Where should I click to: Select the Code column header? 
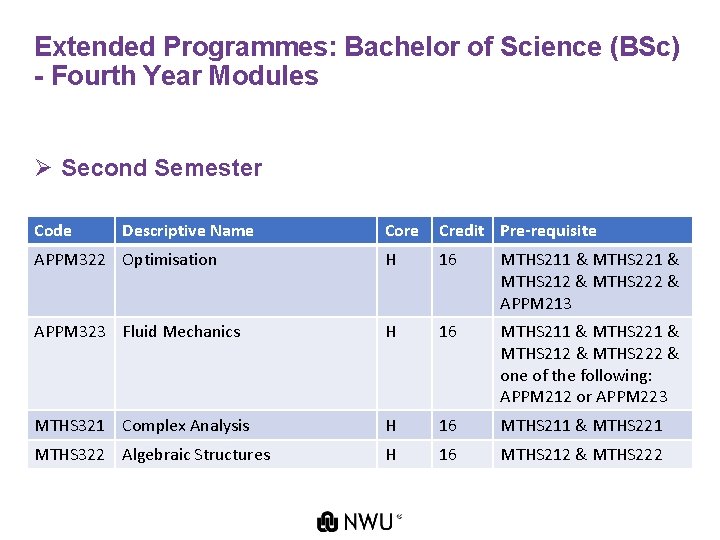(71, 230)
